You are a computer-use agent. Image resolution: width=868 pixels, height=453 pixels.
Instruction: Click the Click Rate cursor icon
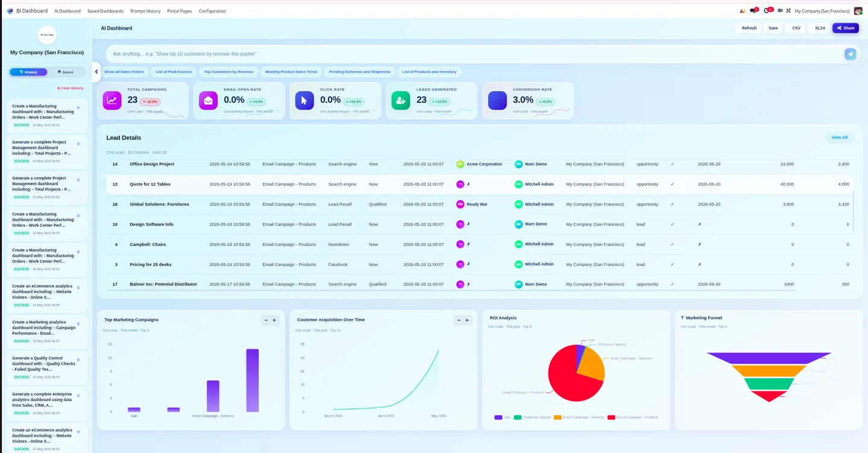pyautogui.click(x=304, y=101)
